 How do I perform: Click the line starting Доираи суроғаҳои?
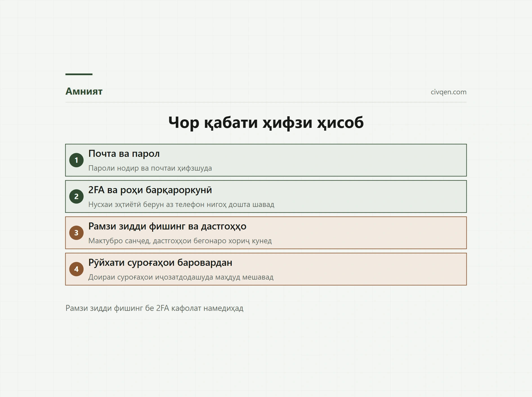click(181, 277)
